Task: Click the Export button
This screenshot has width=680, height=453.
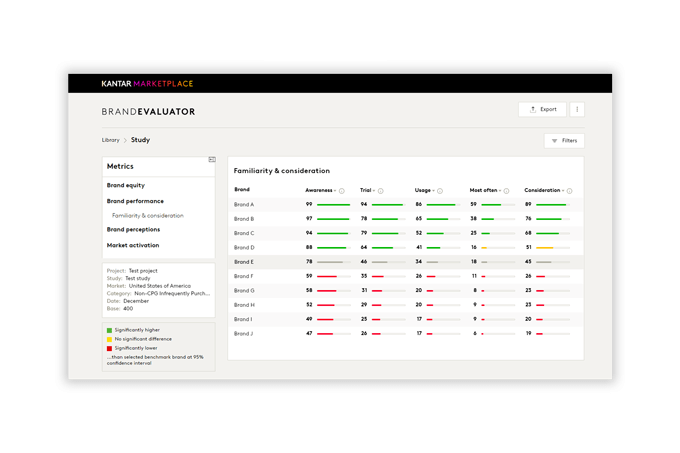Action: click(x=543, y=109)
